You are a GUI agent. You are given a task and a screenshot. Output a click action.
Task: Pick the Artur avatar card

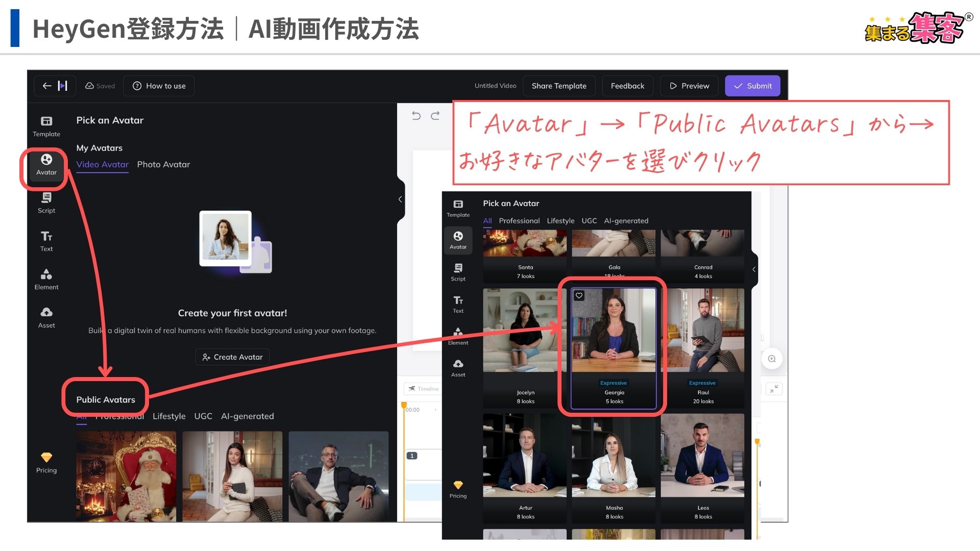(525, 468)
